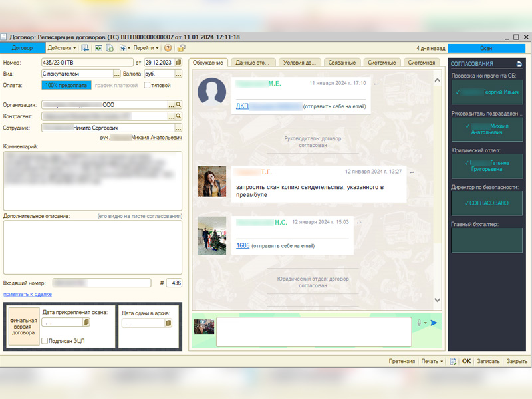Click the blue send message arrow
The width and height of the screenshot is (532, 399).
(x=434, y=323)
